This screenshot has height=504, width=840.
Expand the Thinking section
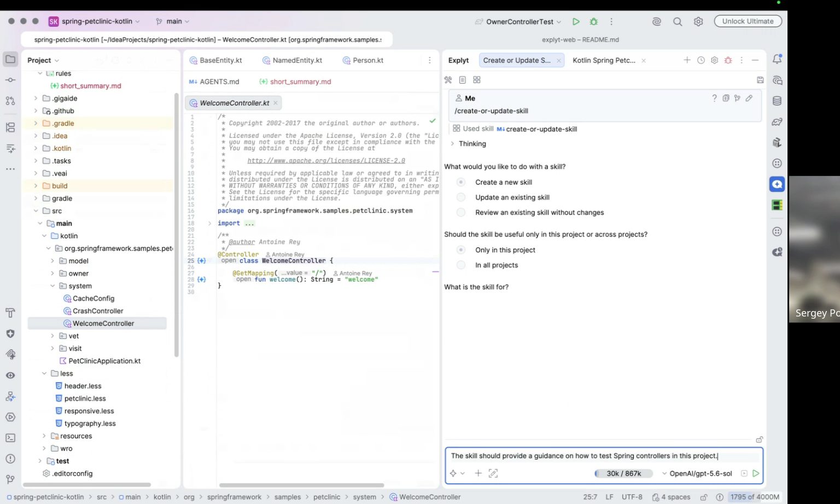pyautogui.click(x=452, y=144)
